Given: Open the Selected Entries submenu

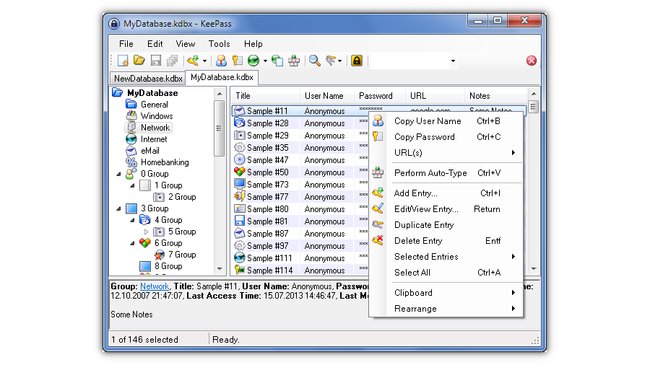Looking at the screenshot, I should tap(446, 257).
